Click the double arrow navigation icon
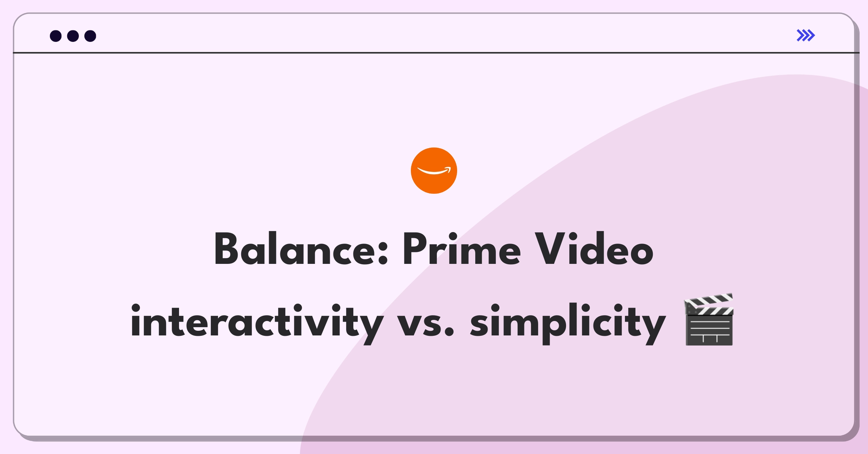The height and width of the screenshot is (454, 868). [x=806, y=35]
